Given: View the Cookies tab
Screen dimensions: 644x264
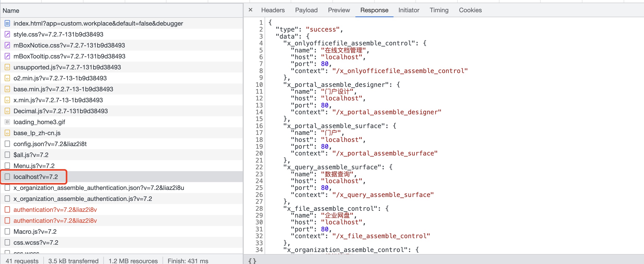Looking at the screenshot, I should click(x=470, y=10).
